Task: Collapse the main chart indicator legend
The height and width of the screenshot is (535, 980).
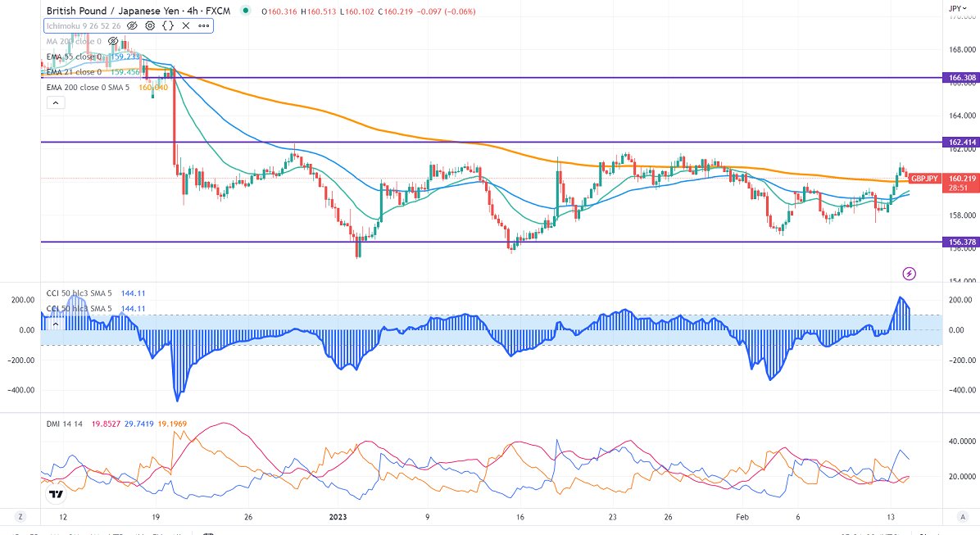Action: click(55, 102)
